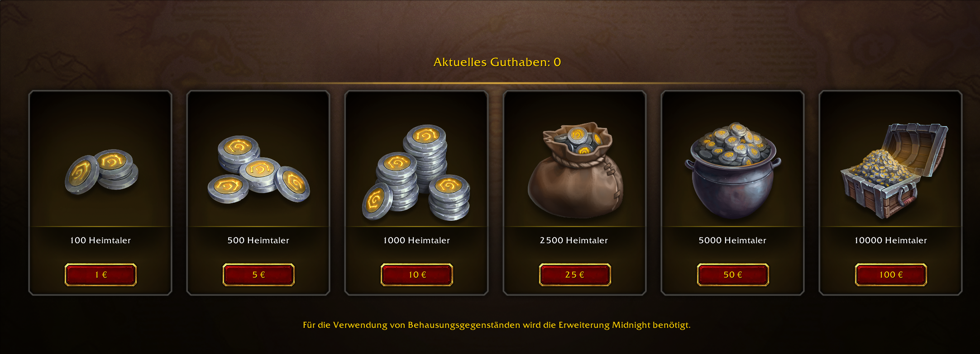The width and height of the screenshot is (980, 354).
Task: Click the 2500 Heimtaler label
Action: pyautogui.click(x=574, y=241)
